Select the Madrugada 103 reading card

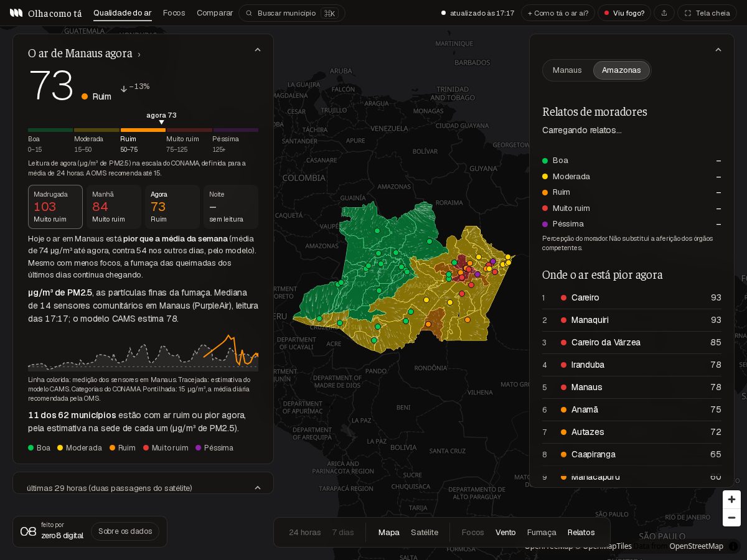[55, 207]
